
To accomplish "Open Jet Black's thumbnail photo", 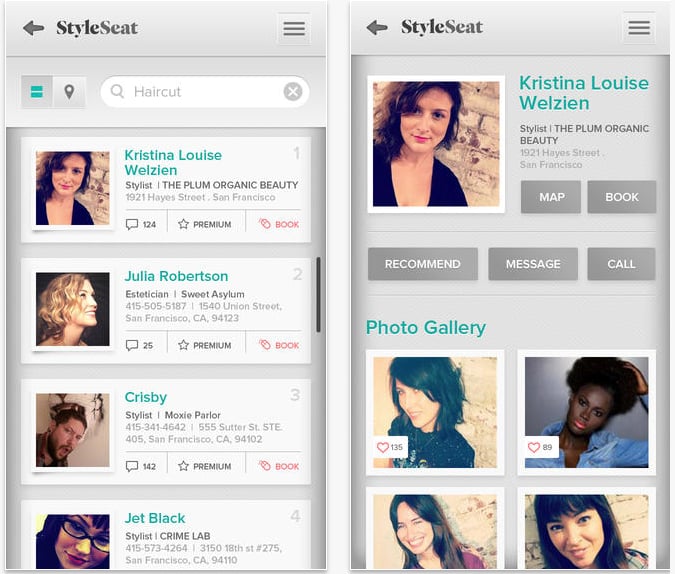I will 73,542.
